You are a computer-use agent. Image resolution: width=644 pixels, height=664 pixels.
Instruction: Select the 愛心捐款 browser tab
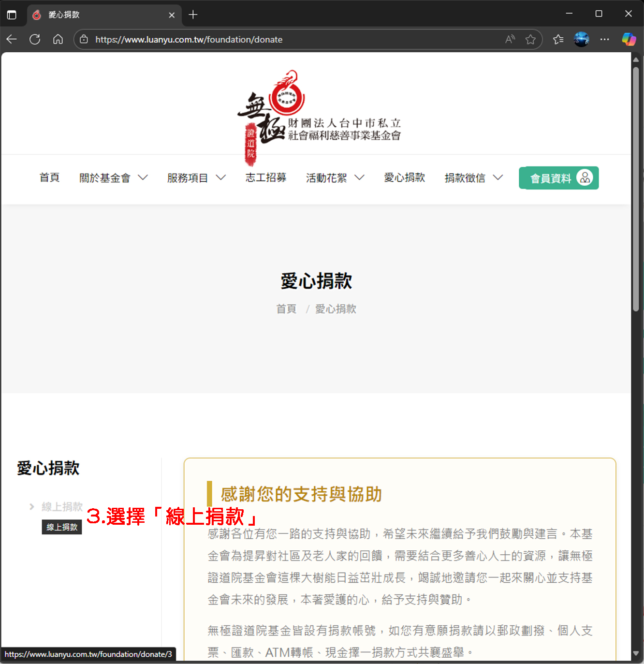coord(104,15)
